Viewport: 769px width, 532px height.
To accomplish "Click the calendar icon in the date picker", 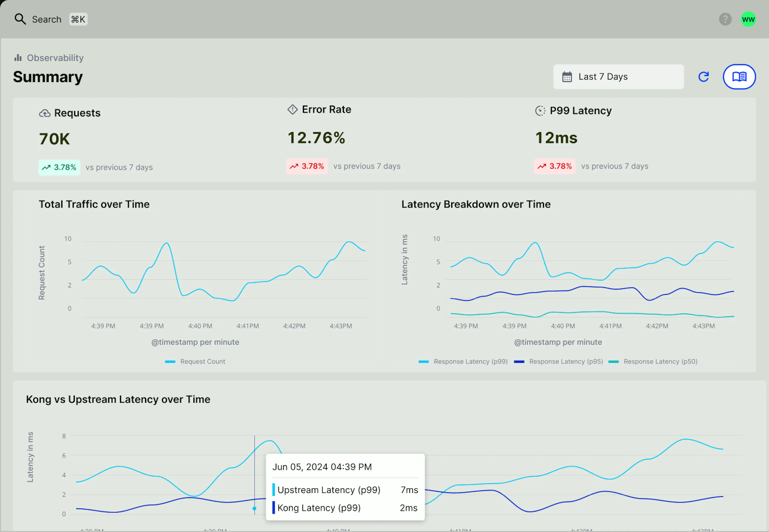I will point(567,77).
